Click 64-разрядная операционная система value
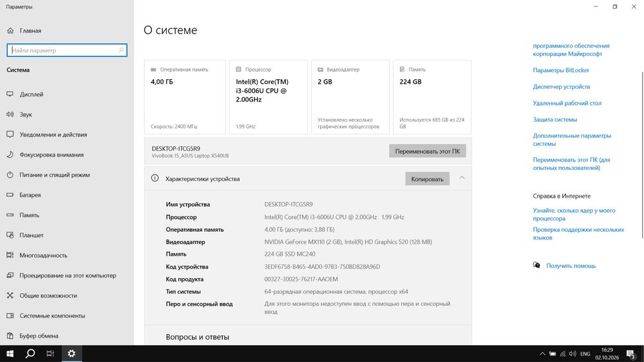Screen dimensions: 644x362 click(x=336, y=291)
